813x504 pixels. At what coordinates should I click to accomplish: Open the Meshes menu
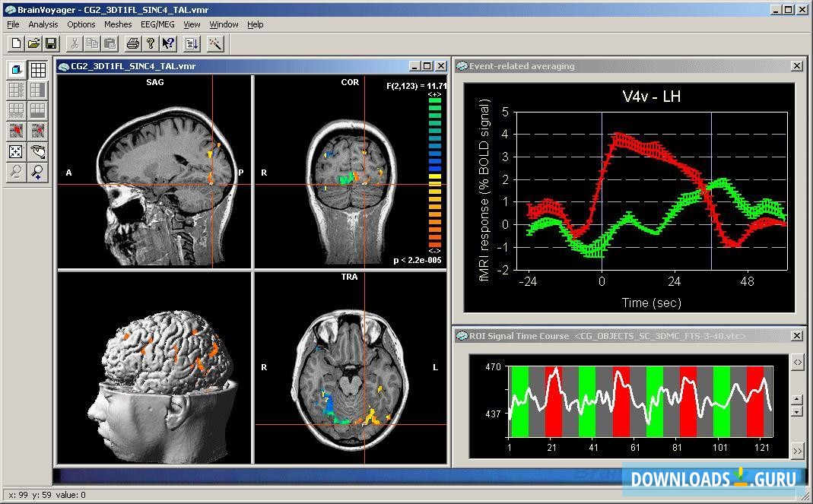(118, 24)
